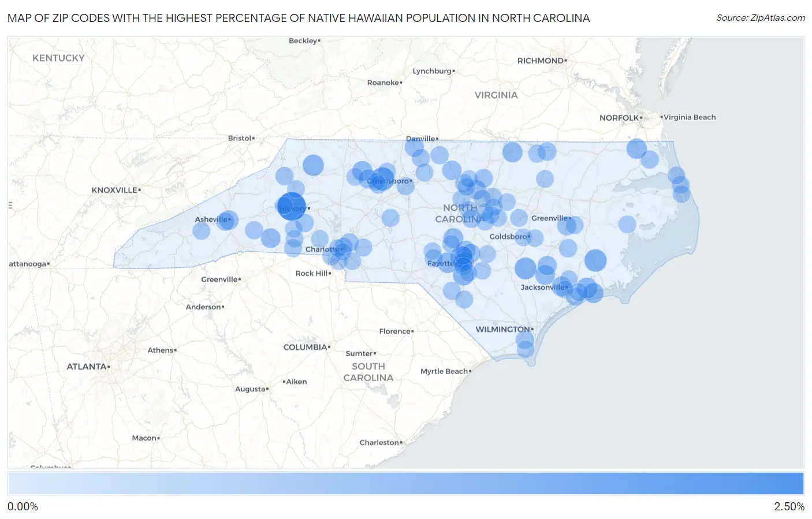Viewport: 812px width, 519px height.
Task: Click the Beckley city label
Action: point(303,41)
